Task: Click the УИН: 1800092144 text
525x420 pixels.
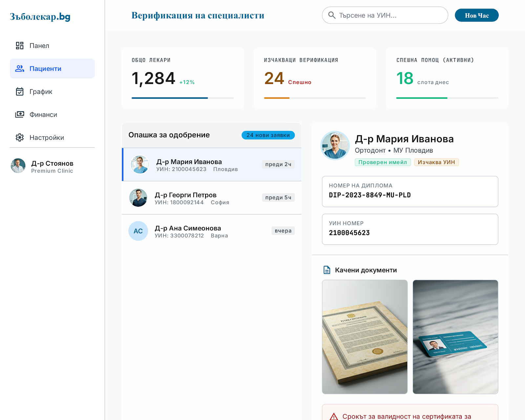Action: point(179,202)
